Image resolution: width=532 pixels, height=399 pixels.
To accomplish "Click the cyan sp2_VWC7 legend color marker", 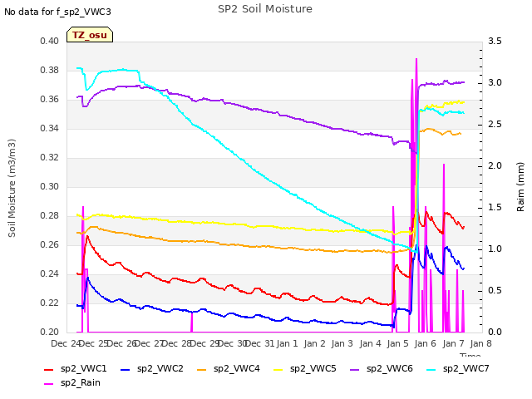I will click(431, 369).
